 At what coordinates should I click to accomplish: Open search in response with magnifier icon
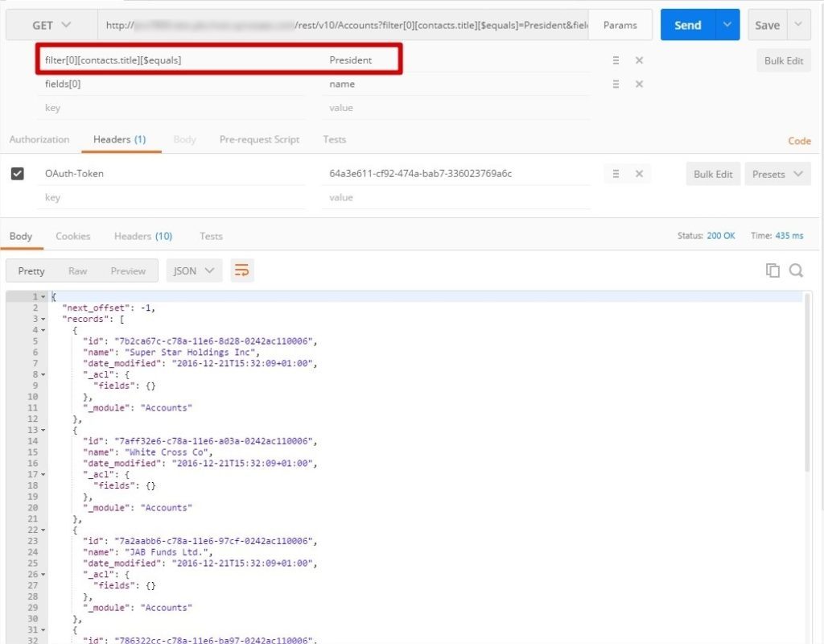click(x=796, y=270)
